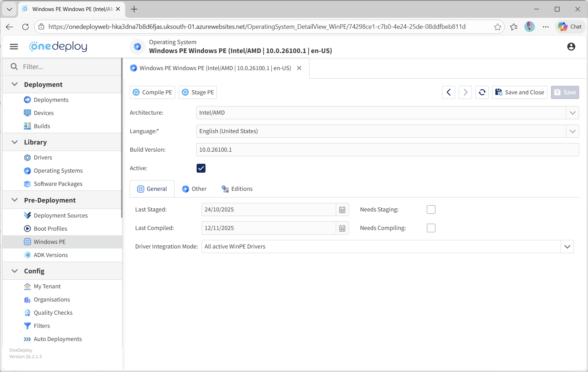The width and height of the screenshot is (588, 372).
Task: Go to next record arrow
Action: (x=465, y=92)
